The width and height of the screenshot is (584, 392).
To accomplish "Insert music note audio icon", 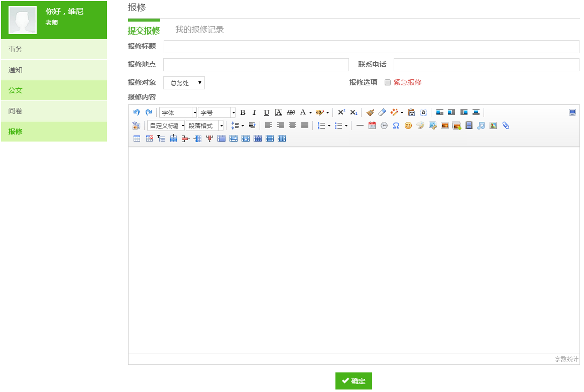I will coord(481,125).
